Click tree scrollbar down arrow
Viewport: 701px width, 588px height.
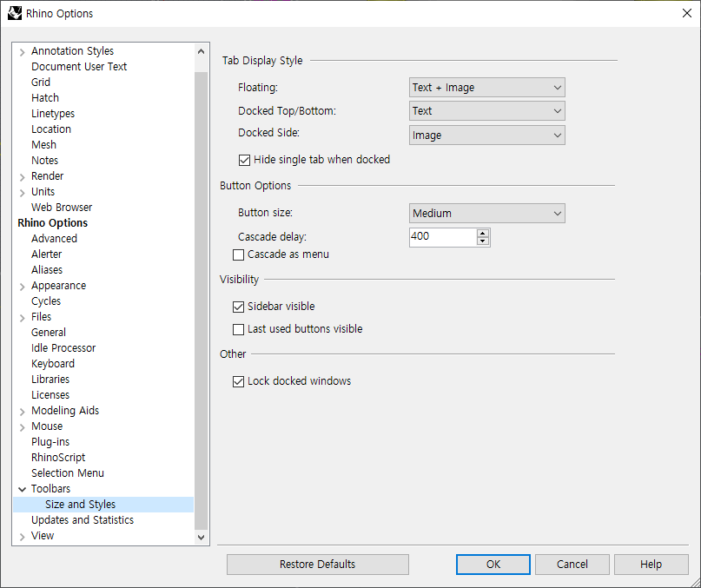[x=202, y=537]
